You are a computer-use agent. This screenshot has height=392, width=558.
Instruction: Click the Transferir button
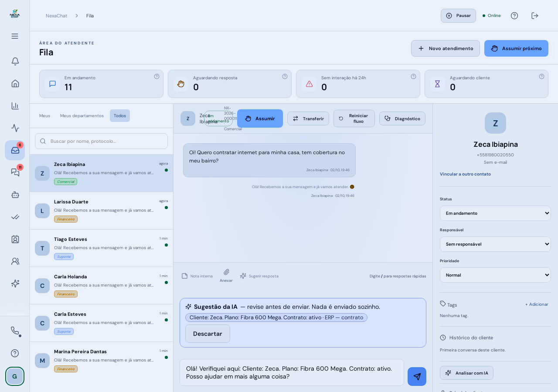tap(308, 118)
